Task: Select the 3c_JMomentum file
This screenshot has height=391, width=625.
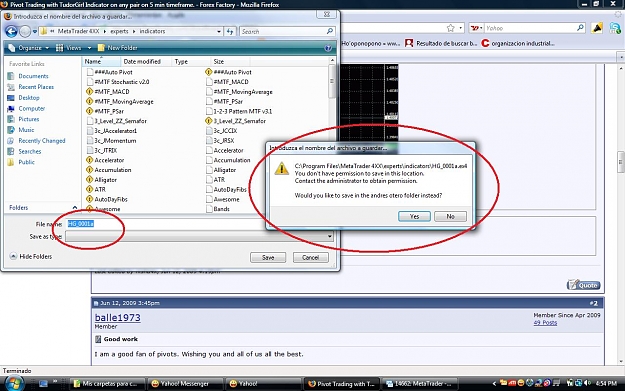Action: [111, 141]
